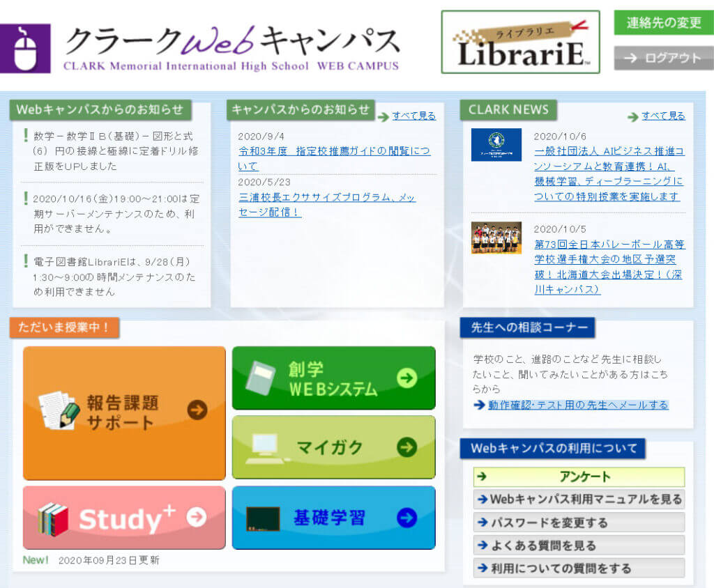Click the arrow icon on アンケート

coord(482,477)
